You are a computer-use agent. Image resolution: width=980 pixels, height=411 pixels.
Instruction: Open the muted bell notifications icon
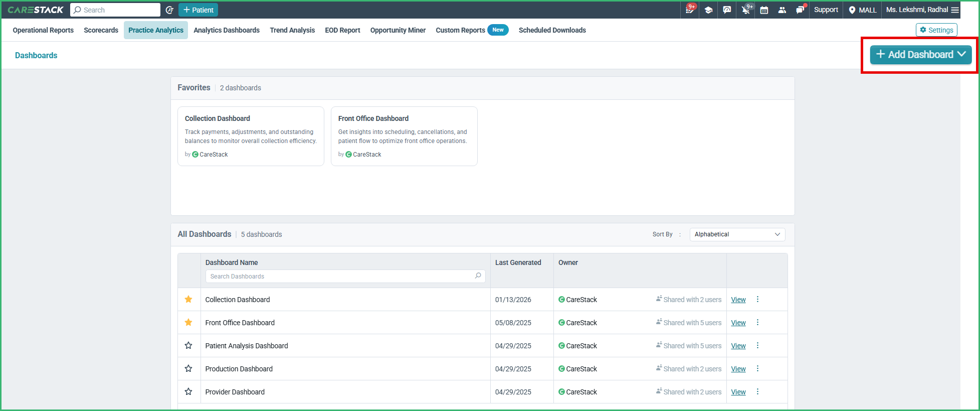click(746, 10)
